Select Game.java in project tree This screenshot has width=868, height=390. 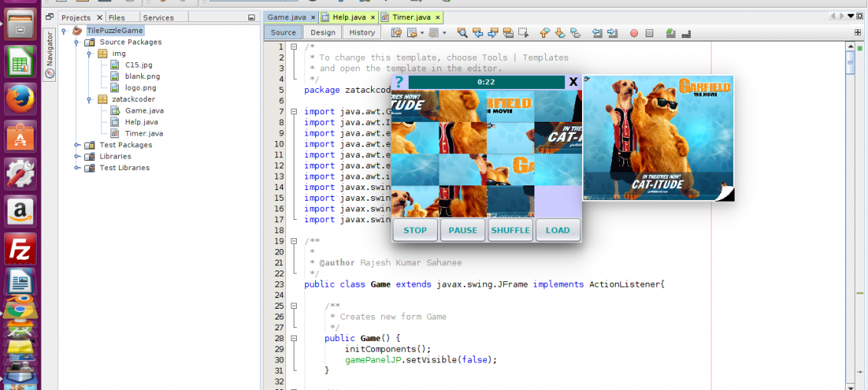click(144, 110)
